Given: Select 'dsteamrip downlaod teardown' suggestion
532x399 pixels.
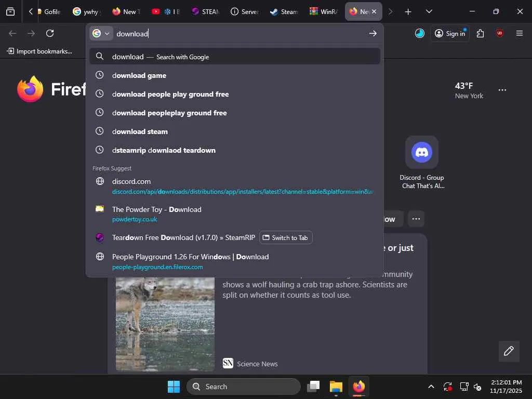Looking at the screenshot, I should click(x=235, y=150).
